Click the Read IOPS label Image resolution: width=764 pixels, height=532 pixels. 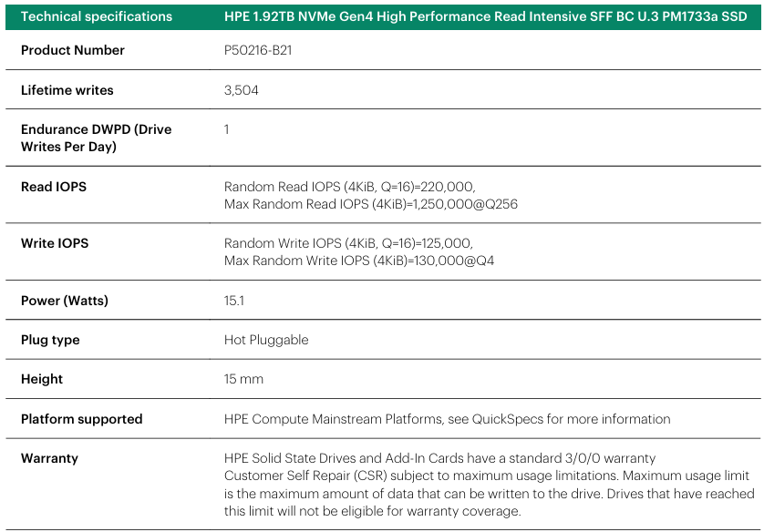point(54,187)
